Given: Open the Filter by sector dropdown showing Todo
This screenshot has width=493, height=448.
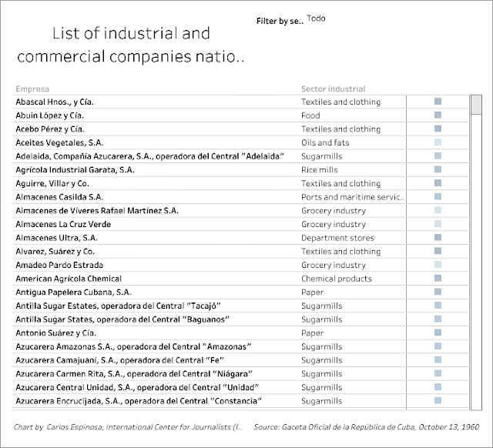Looking at the screenshot, I should pos(316,18).
